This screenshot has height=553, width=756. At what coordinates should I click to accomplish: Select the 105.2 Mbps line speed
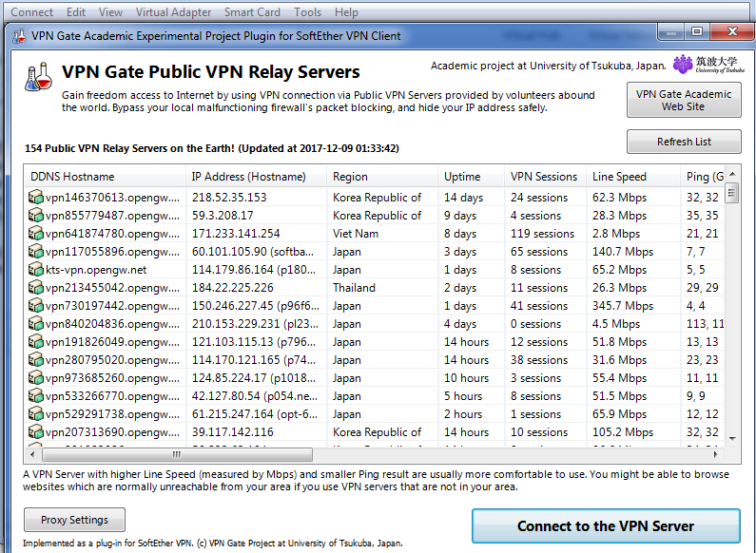click(x=623, y=432)
